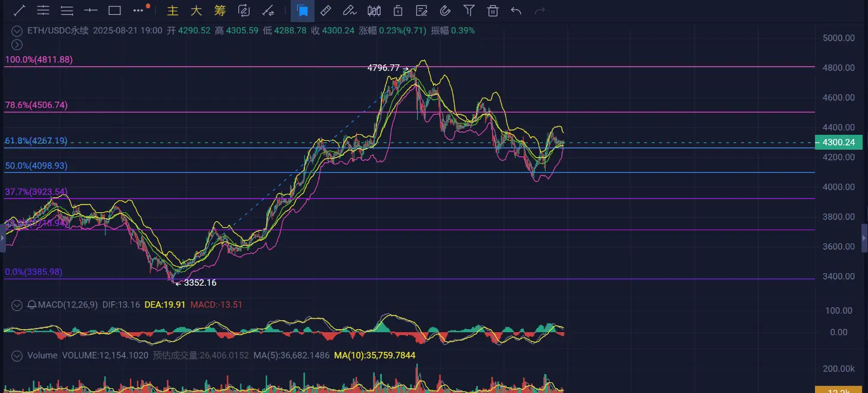Screen dimensions: 868x393
Task: Click the DEA:19.91 value
Action: click(x=166, y=305)
